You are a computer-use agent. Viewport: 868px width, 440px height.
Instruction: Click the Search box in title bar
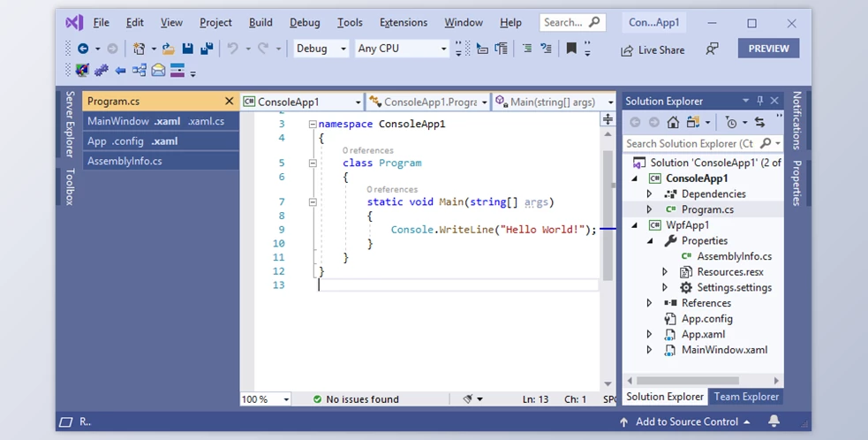tap(572, 23)
